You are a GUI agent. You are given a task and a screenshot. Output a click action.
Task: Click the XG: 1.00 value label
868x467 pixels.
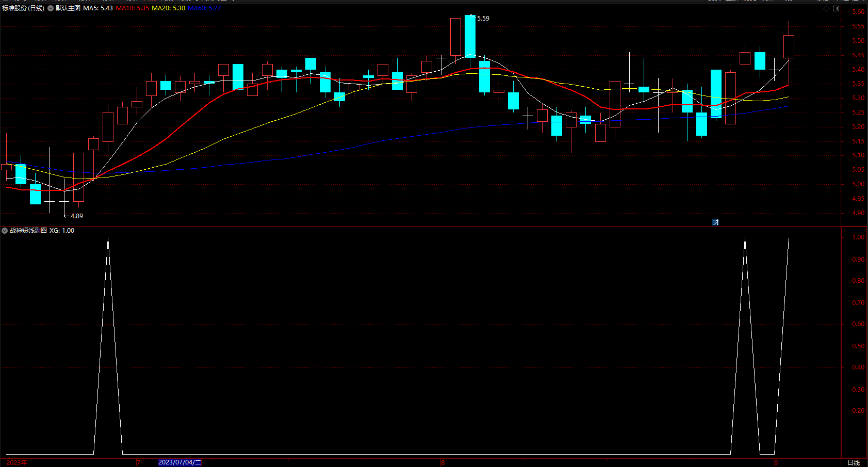coord(62,231)
